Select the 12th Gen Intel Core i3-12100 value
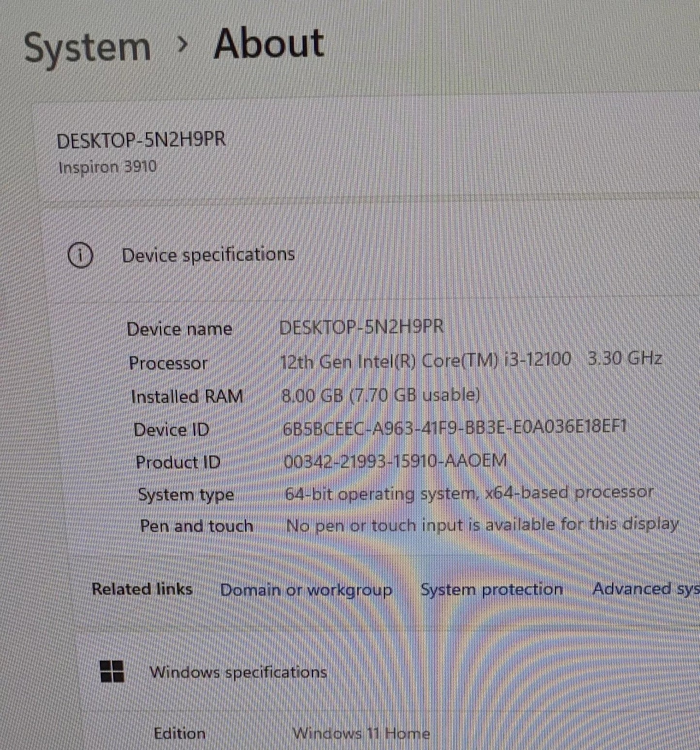The height and width of the screenshot is (750, 700). pyautogui.click(x=471, y=359)
